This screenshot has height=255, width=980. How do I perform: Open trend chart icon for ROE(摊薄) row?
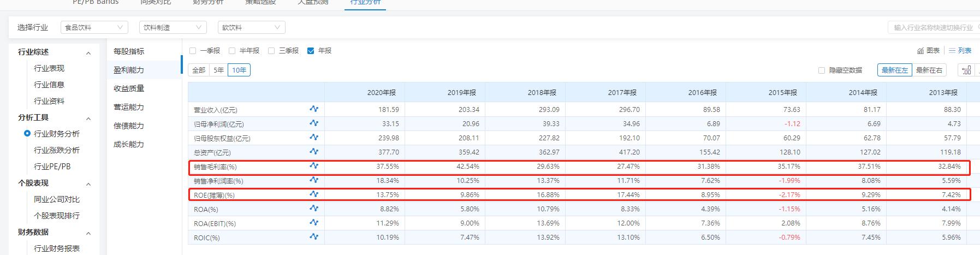pyautogui.click(x=314, y=194)
